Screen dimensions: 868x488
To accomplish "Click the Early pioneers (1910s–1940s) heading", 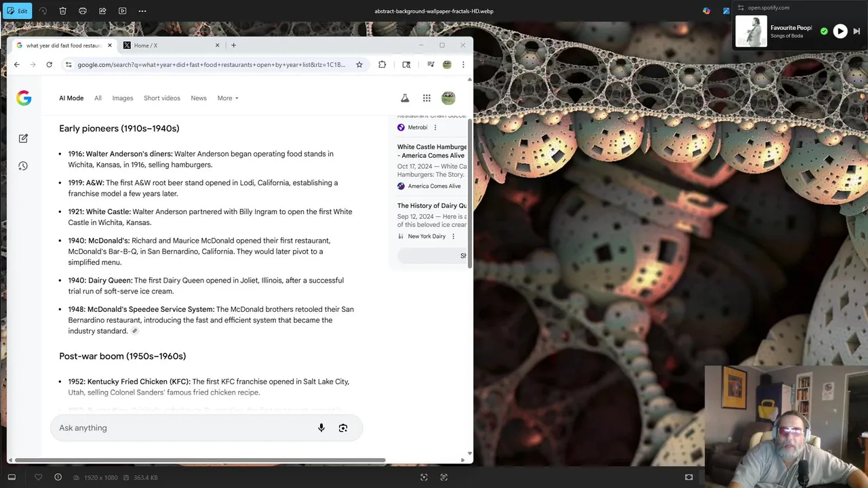I will click(x=119, y=128).
